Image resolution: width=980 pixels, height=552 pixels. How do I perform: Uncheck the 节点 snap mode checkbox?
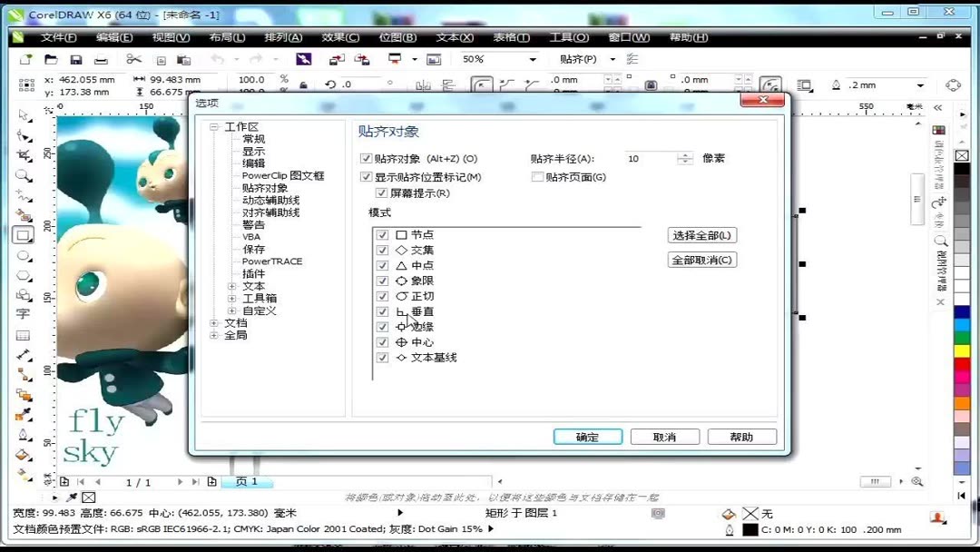[382, 234]
